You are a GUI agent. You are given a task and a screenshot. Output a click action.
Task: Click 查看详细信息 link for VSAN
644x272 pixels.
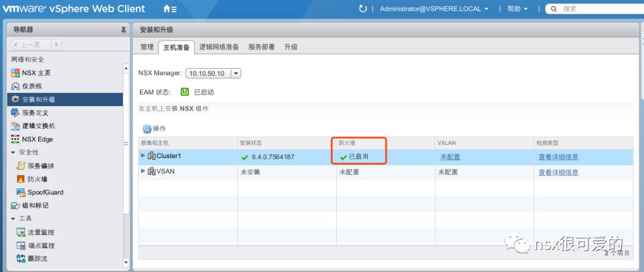(559, 172)
